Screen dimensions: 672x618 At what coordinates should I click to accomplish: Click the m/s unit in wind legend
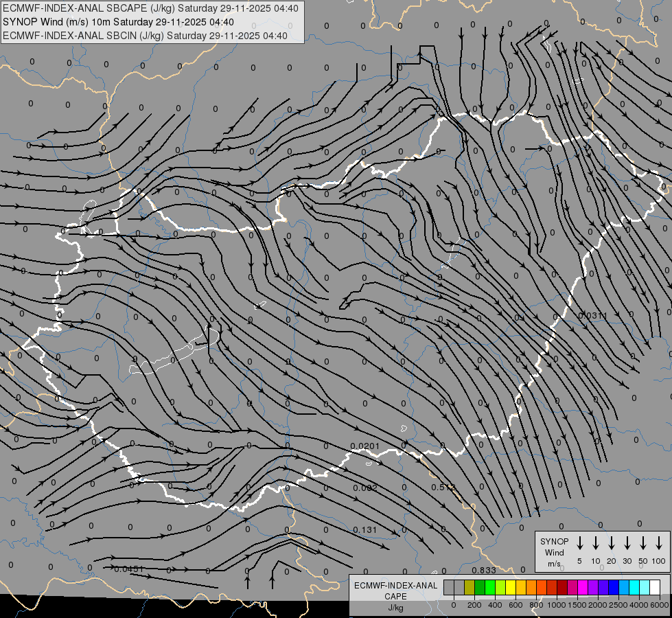point(554,564)
